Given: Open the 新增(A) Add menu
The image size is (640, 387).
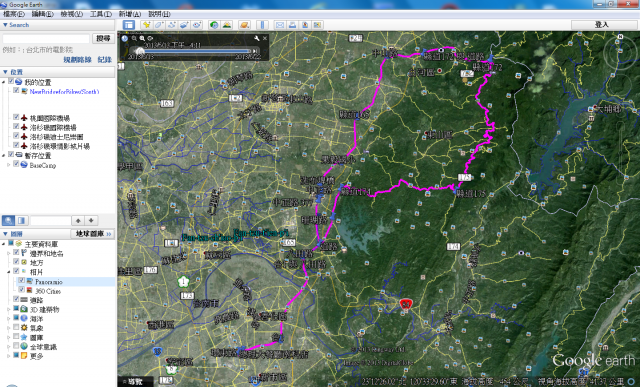Looking at the screenshot, I should 130,14.
